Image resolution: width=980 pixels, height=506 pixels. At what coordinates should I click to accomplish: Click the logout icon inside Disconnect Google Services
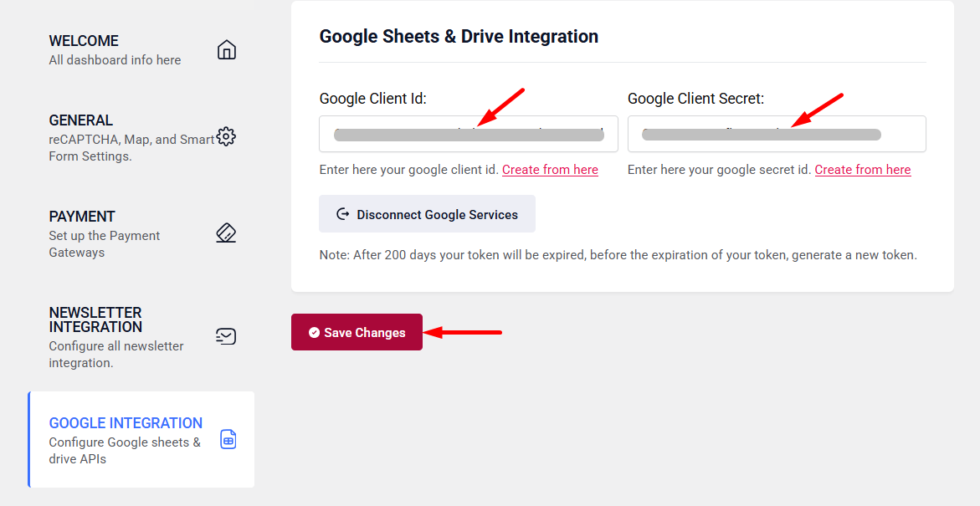(345, 214)
